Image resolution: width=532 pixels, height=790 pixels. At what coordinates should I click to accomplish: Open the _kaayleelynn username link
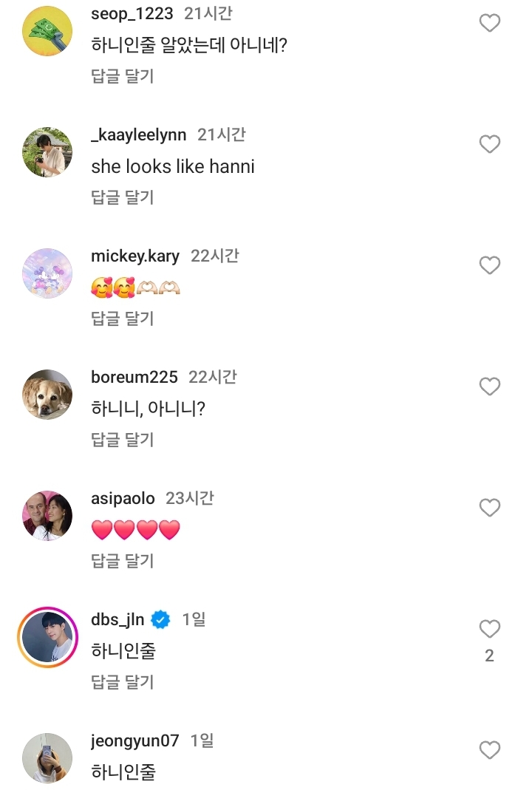click(140, 135)
